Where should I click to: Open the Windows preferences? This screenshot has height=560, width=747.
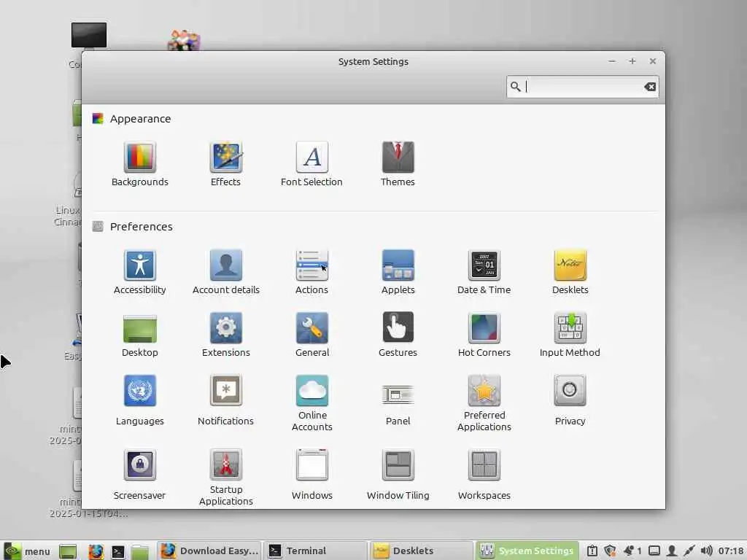click(x=312, y=475)
